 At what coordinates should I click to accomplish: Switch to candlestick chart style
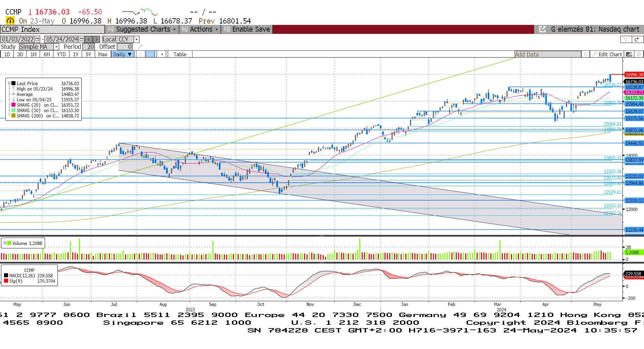point(150,54)
